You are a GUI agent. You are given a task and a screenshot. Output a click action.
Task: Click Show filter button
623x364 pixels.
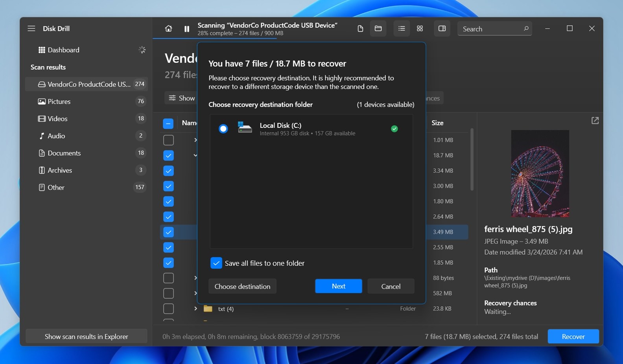pyautogui.click(x=181, y=98)
